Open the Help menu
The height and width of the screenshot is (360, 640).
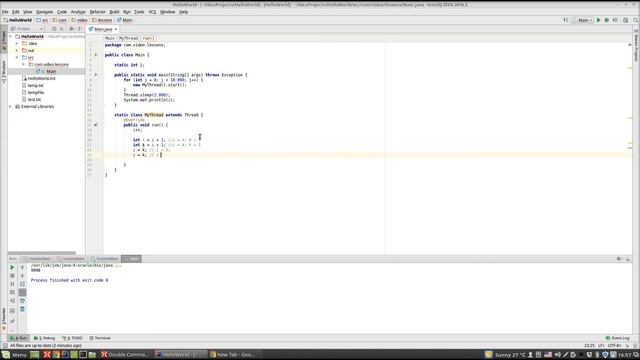click(x=184, y=12)
